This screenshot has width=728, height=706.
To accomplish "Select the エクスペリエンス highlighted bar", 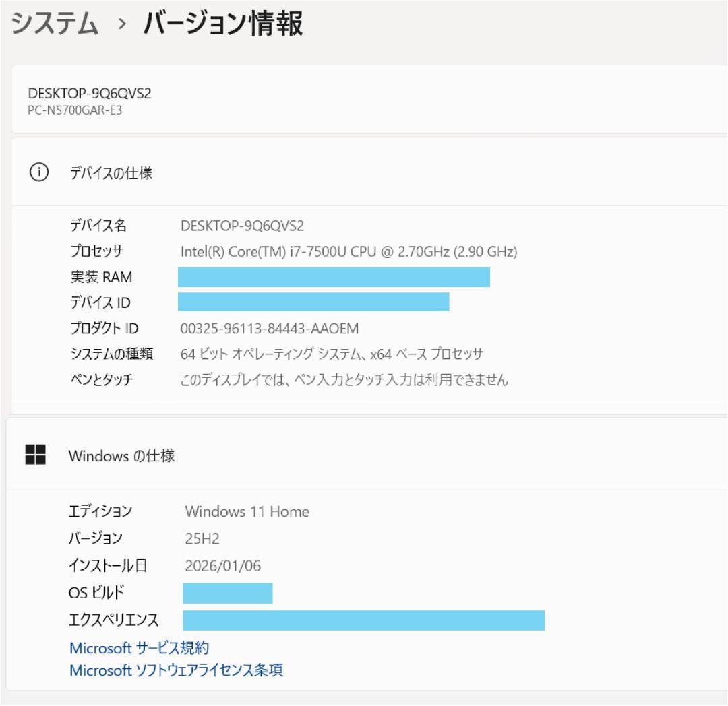I will [364, 620].
